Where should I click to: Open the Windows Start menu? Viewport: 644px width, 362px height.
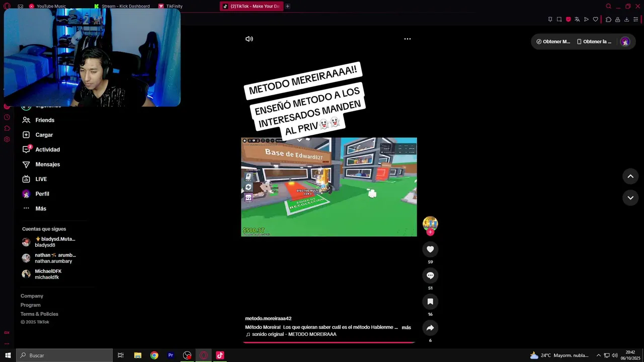8,355
